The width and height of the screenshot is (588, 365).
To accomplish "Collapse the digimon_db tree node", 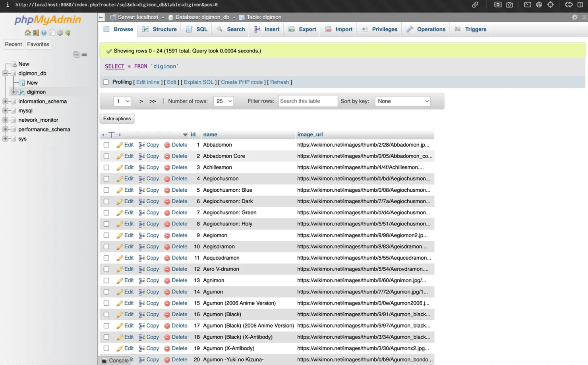I will tap(5, 74).
